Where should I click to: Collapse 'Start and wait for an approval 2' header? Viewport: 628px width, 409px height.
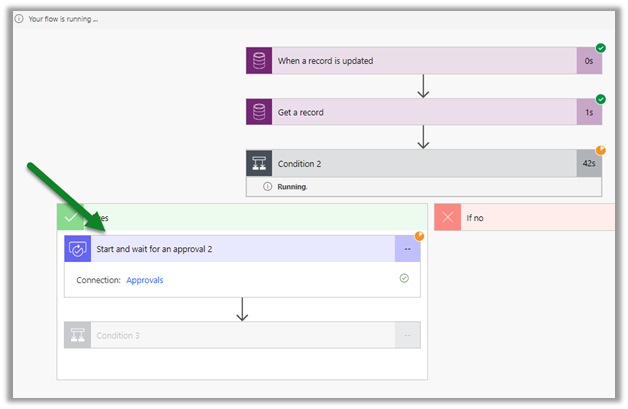tap(240, 249)
